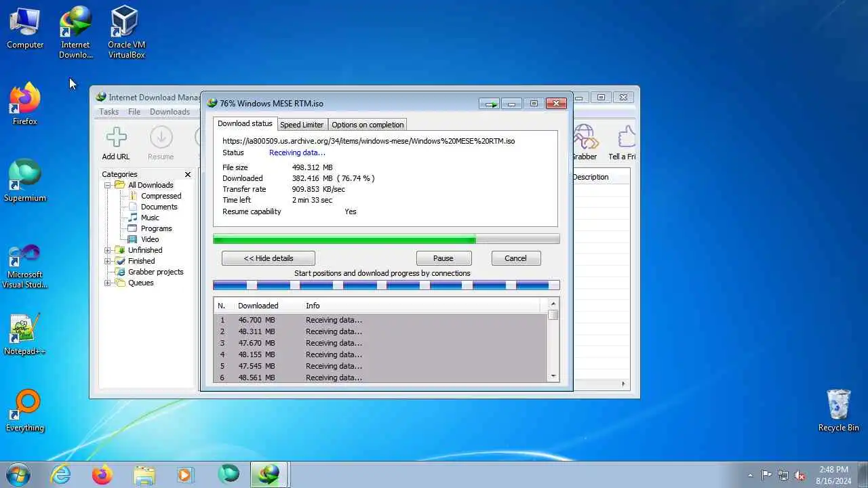Cancel the download
Image resolution: width=868 pixels, height=488 pixels.
pyautogui.click(x=515, y=258)
